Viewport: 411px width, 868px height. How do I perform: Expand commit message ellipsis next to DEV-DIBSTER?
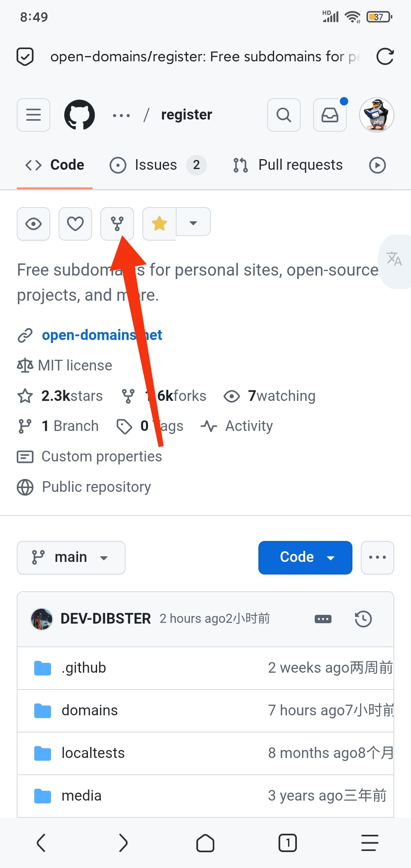pos(323,619)
